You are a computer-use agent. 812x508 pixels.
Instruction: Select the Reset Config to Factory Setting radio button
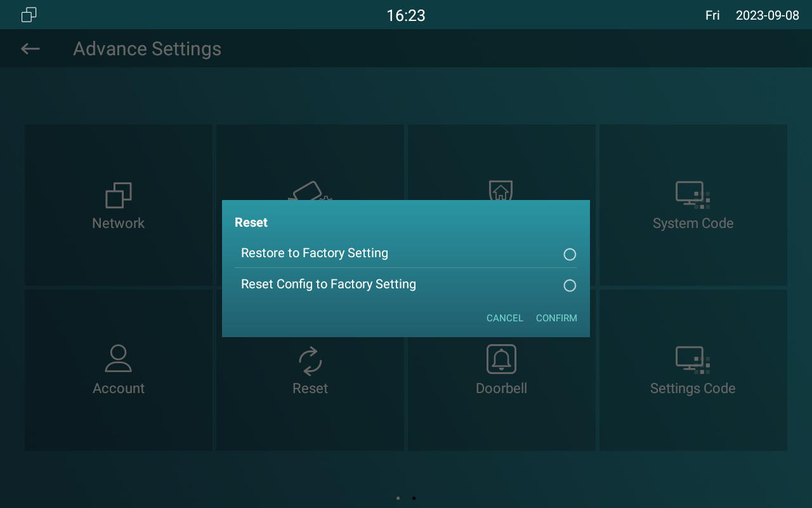pyautogui.click(x=570, y=286)
